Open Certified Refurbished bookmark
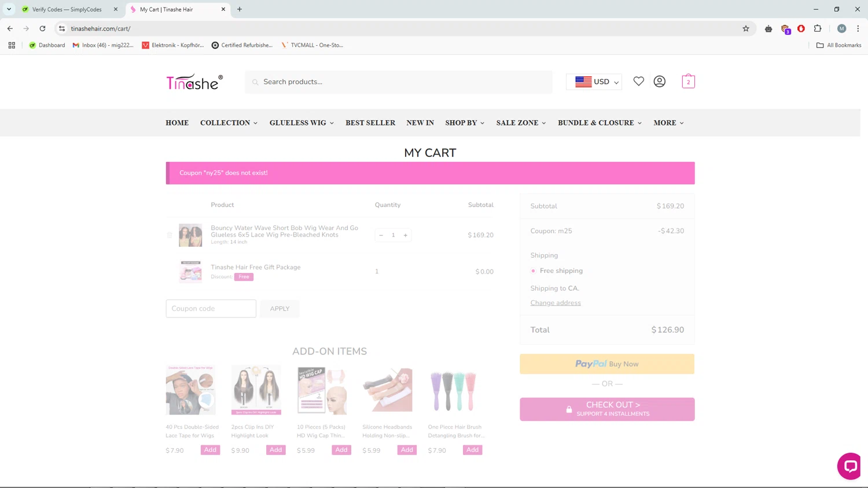Image resolution: width=868 pixels, height=488 pixels. tap(242, 45)
